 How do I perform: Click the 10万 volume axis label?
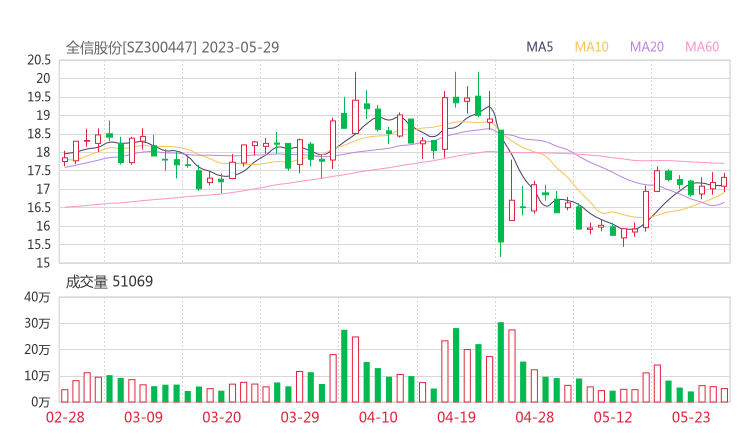37,376
